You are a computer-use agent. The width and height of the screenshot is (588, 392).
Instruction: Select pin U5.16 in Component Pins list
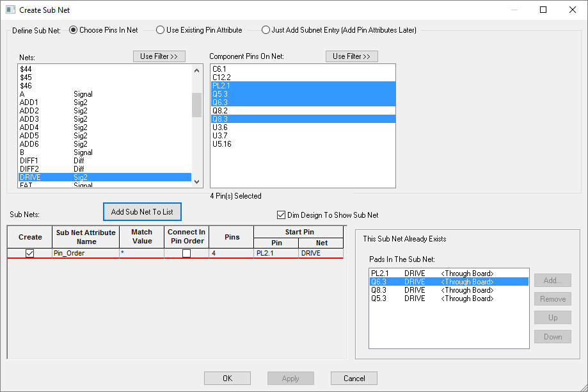[x=222, y=144]
